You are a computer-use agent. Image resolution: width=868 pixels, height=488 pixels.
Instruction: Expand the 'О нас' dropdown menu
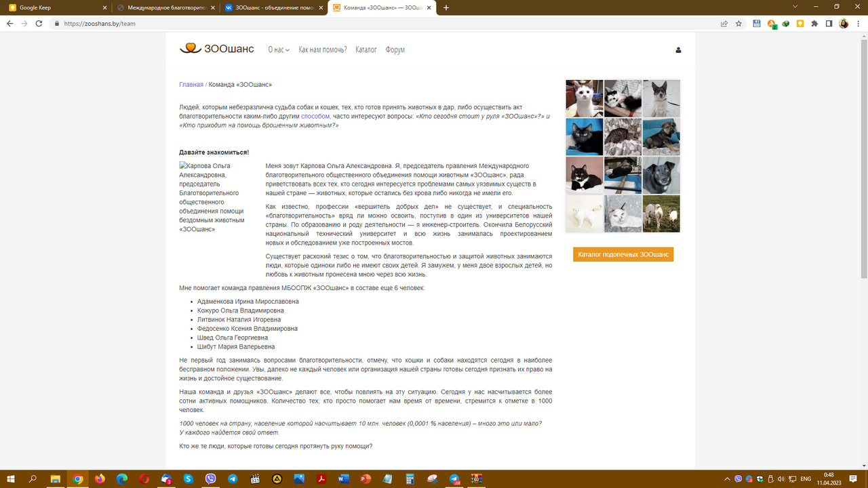(x=278, y=50)
